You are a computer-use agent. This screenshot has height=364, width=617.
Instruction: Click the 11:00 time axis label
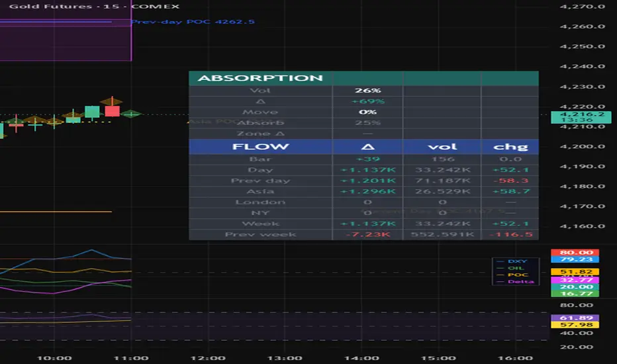click(131, 358)
